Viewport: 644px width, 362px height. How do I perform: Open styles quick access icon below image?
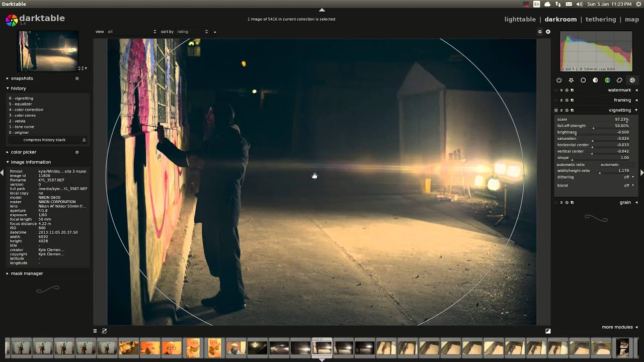104,331
